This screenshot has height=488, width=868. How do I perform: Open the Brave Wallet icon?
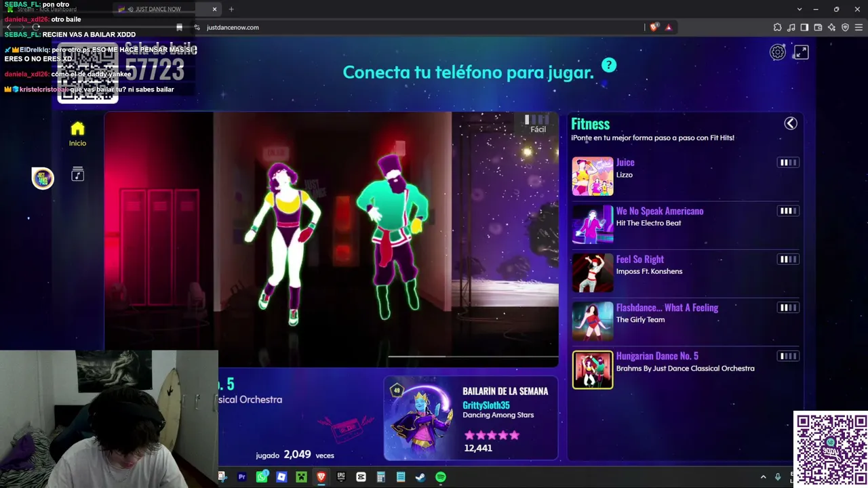pyautogui.click(x=818, y=27)
